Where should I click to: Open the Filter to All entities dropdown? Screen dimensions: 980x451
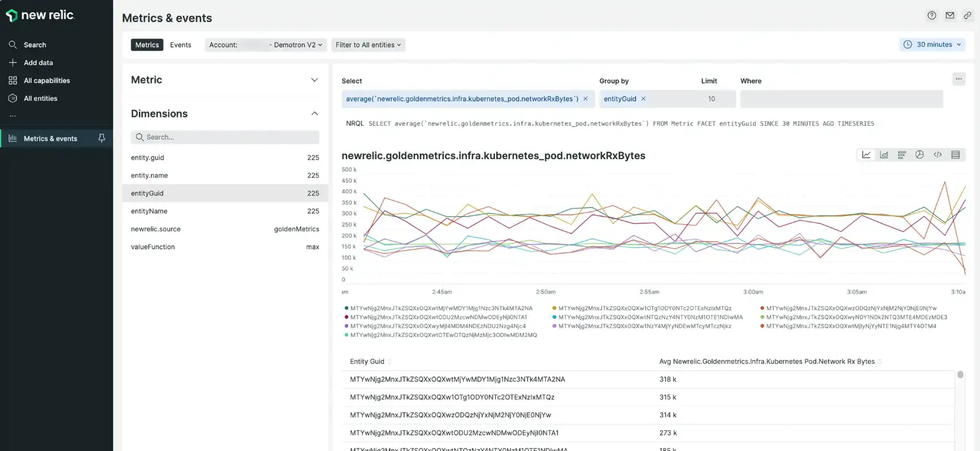click(368, 45)
